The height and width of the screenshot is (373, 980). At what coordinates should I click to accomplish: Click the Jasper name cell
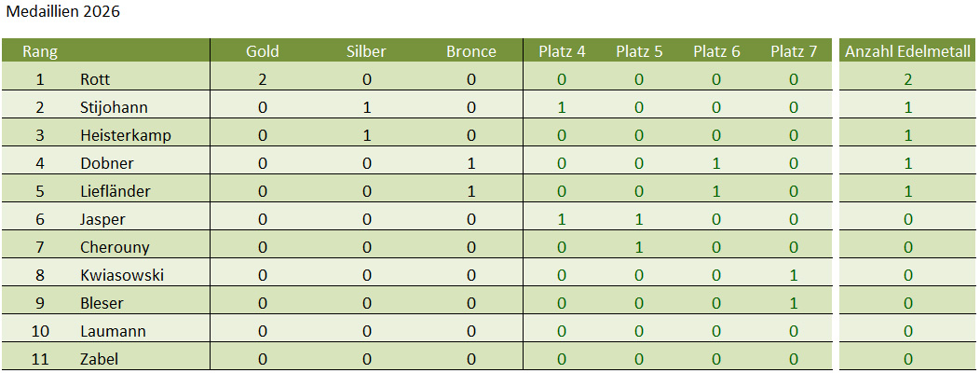point(102,219)
